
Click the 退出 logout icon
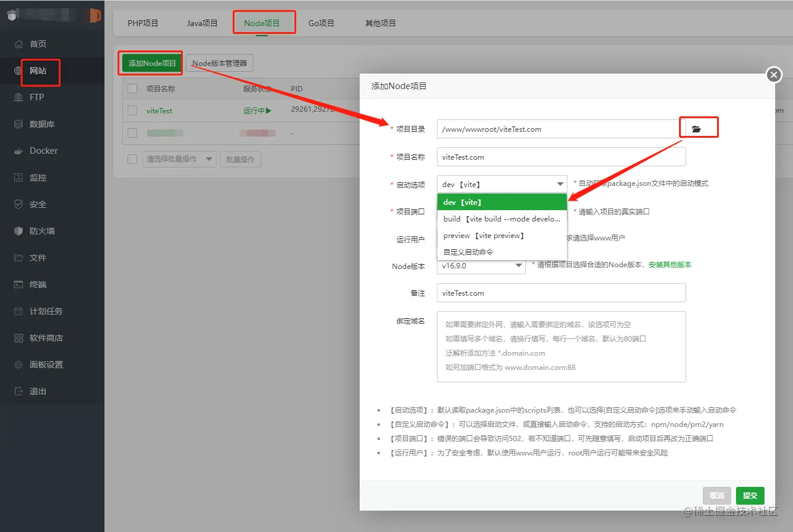[x=18, y=391]
